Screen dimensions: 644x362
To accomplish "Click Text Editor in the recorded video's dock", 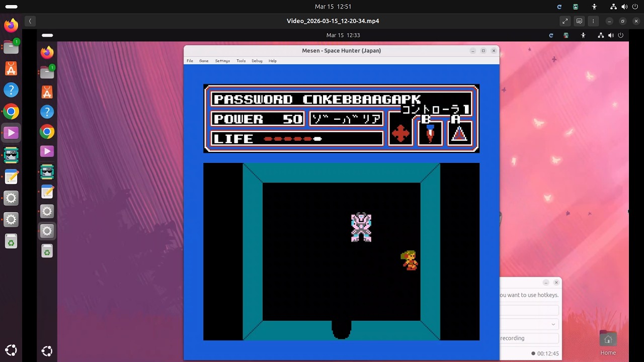I will (47, 191).
